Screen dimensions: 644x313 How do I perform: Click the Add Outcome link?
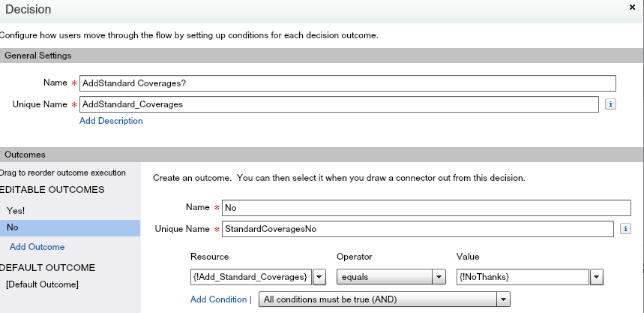tap(37, 247)
